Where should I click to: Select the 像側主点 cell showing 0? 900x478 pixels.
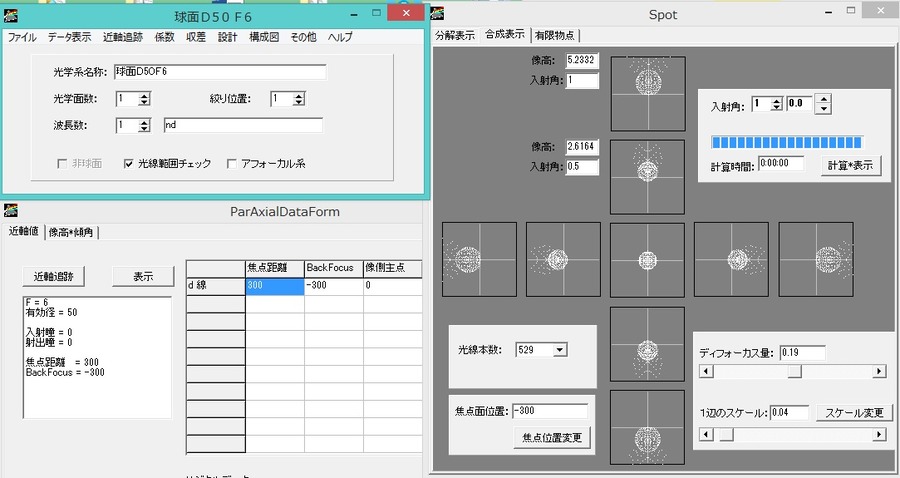click(393, 286)
